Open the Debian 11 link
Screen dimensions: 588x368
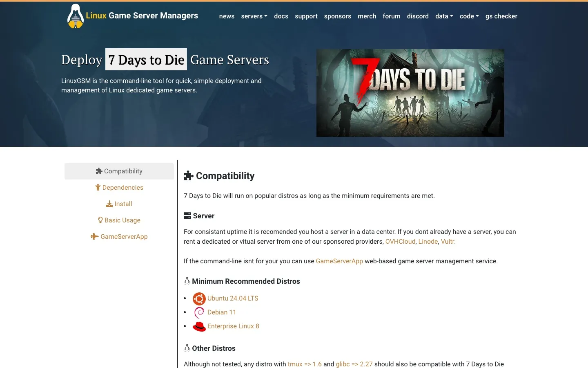coord(222,312)
